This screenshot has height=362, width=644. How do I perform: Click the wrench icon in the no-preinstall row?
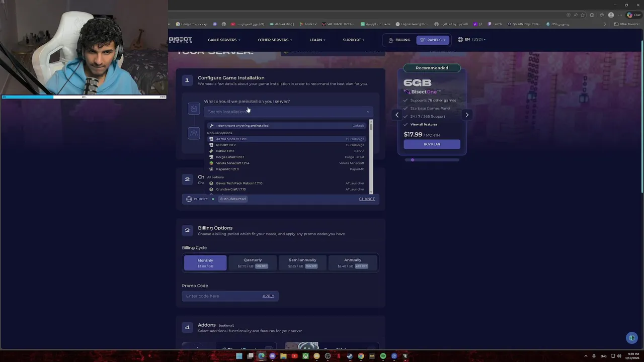[211, 126]
